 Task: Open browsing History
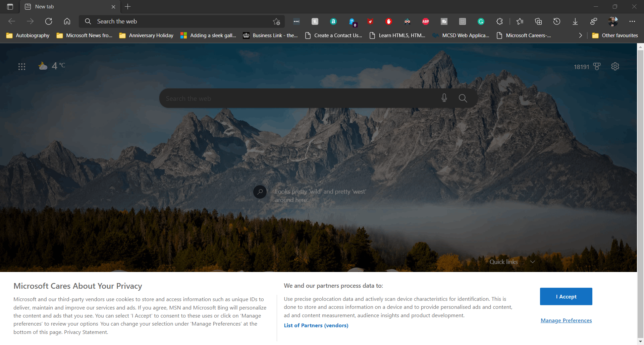pyautogui.click(x=556, y=21)
